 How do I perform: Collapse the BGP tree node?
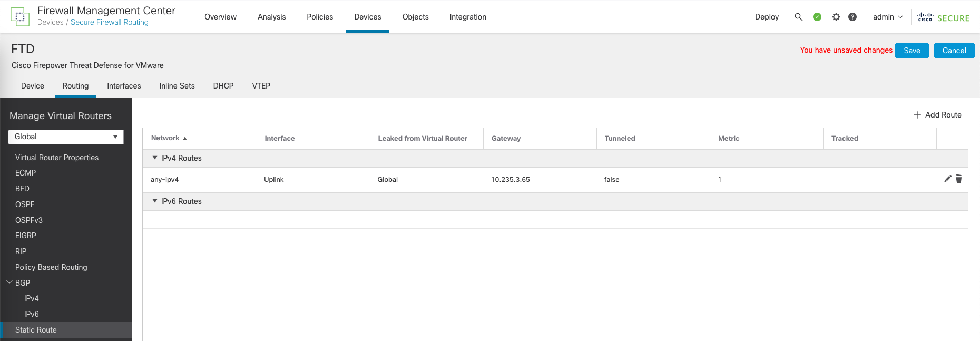click(9, 282)
